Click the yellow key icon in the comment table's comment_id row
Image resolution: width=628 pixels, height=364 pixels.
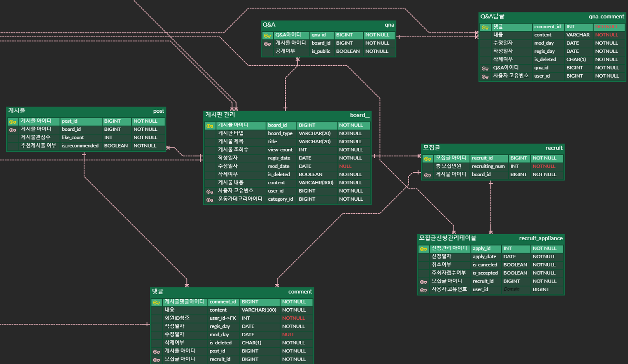tap(156, 303)
